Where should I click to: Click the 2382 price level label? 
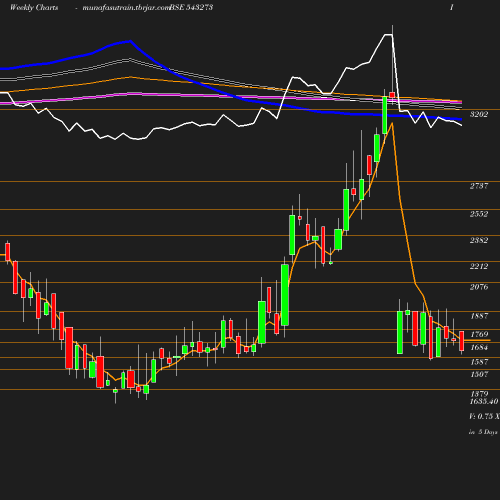coord(479,240)
